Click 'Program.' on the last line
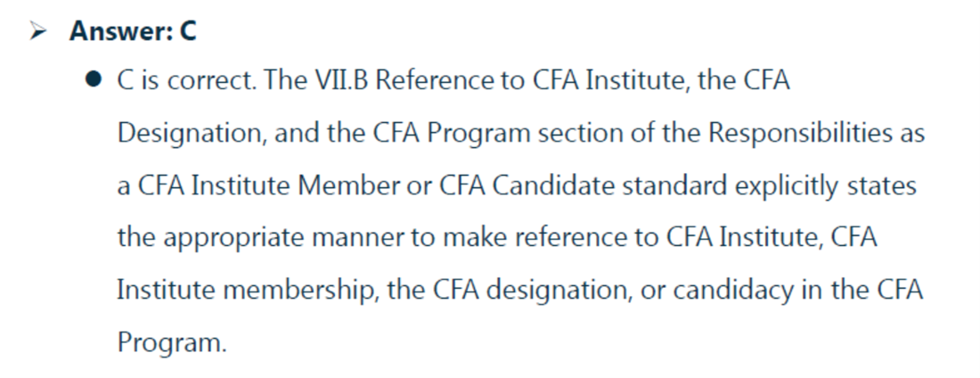980x378 pixels. coord(172,344)
